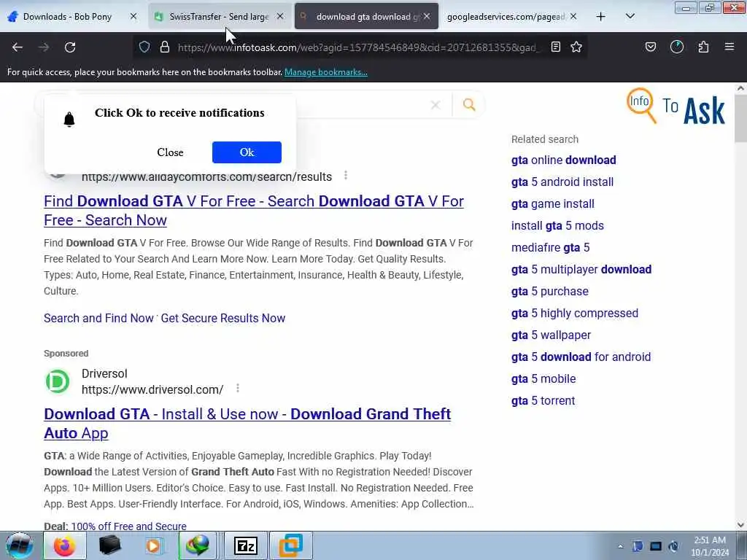Click the Driversol green logo icon

click(x=58, y=381)
